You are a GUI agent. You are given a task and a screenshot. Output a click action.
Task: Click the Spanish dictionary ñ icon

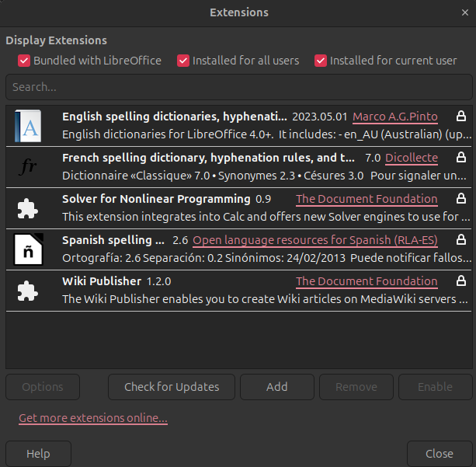click(30, 249)
